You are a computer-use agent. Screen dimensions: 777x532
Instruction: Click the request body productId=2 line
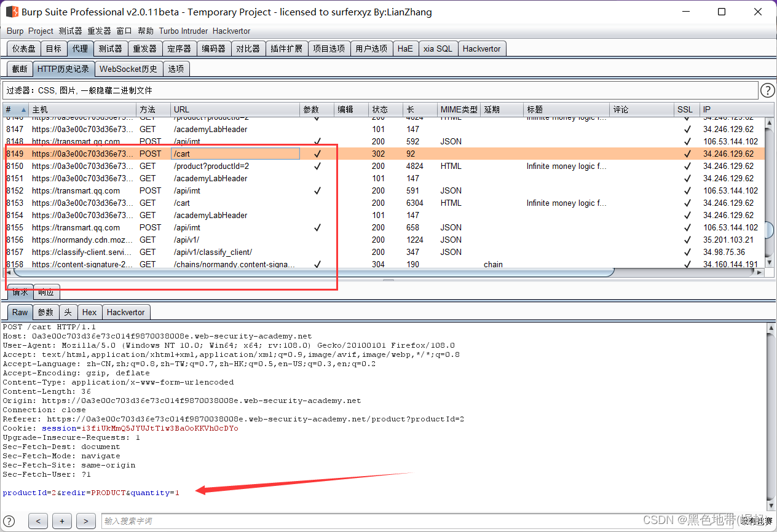[x=91, y=493]
